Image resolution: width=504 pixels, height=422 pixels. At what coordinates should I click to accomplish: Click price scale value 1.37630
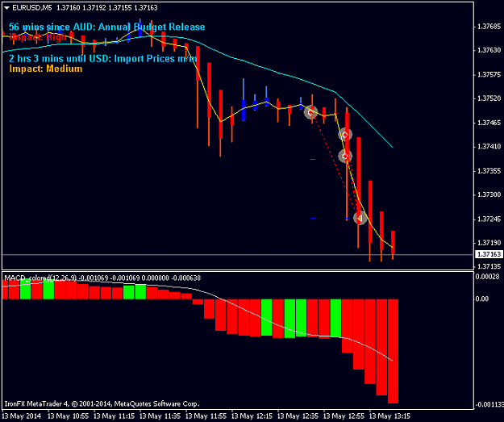[x=489, y=50]
